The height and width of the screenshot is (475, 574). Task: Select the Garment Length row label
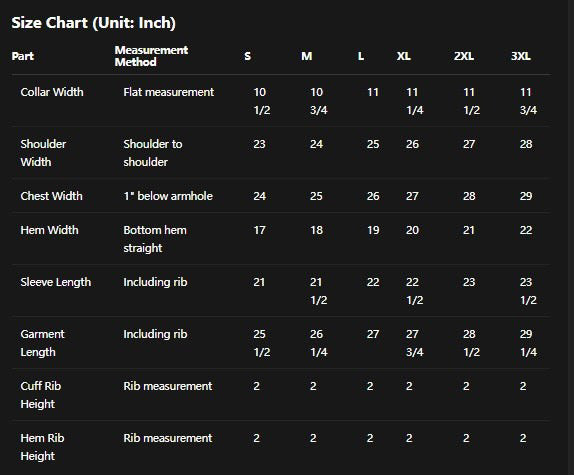[x=42, y=343]
